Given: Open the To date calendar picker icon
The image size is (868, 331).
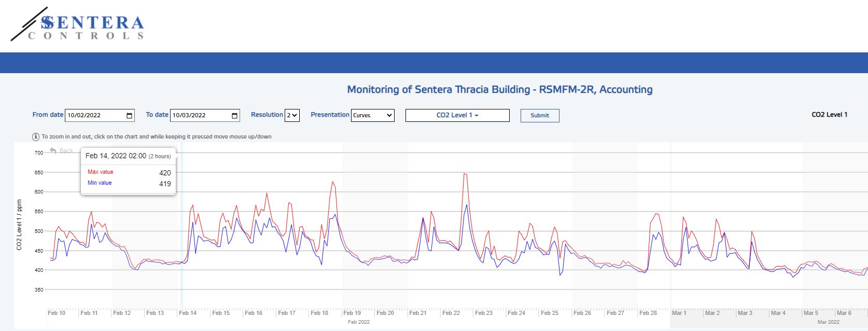Looking at the screenshot, I should (x=234, y=116).
